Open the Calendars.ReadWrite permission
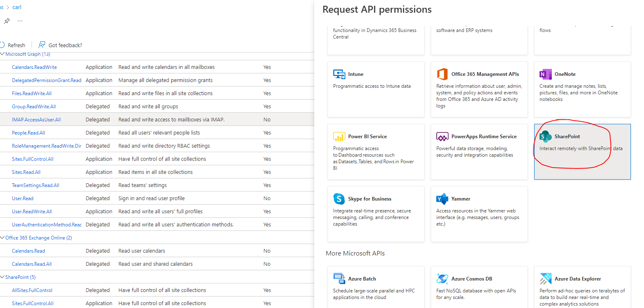644x308 pixels. coord(34,67)
